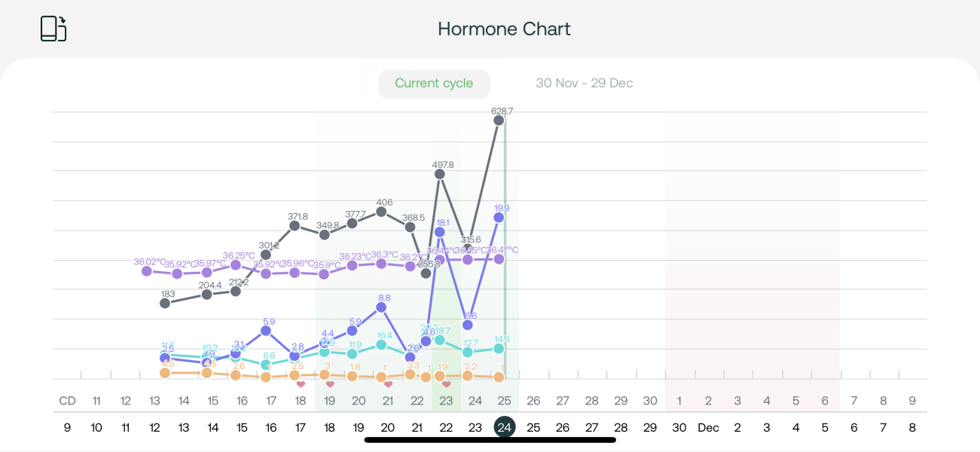This screenshot has height=452, width=980.
Task: Click the 14.5 teal data point
Action: point(498,348)
